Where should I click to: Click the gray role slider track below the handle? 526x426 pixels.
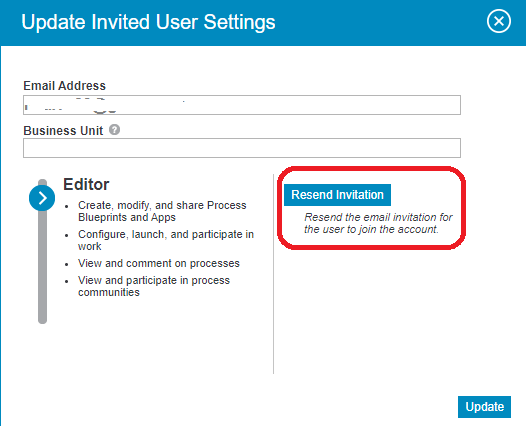click(42, 268)
